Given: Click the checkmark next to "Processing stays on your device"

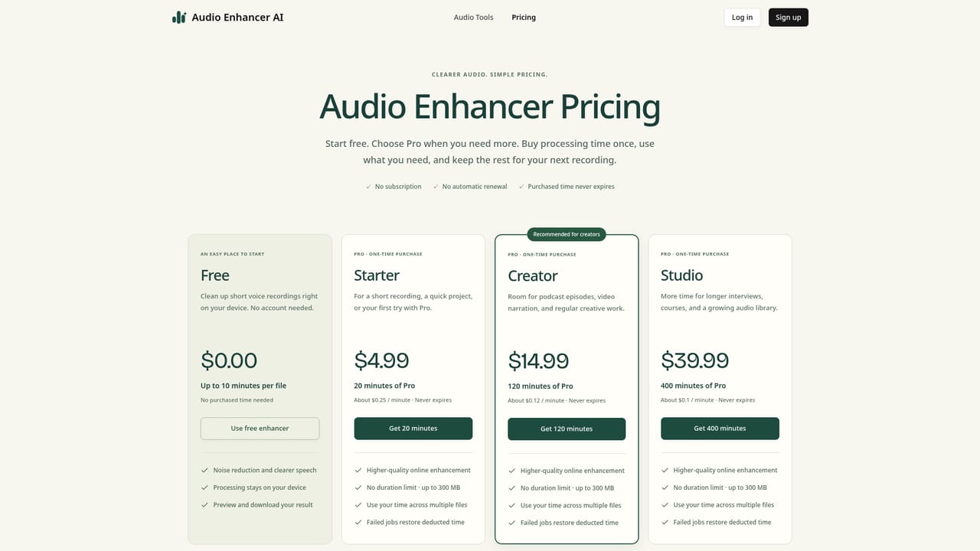Looking at the screenshot, I should click(204, 487).
